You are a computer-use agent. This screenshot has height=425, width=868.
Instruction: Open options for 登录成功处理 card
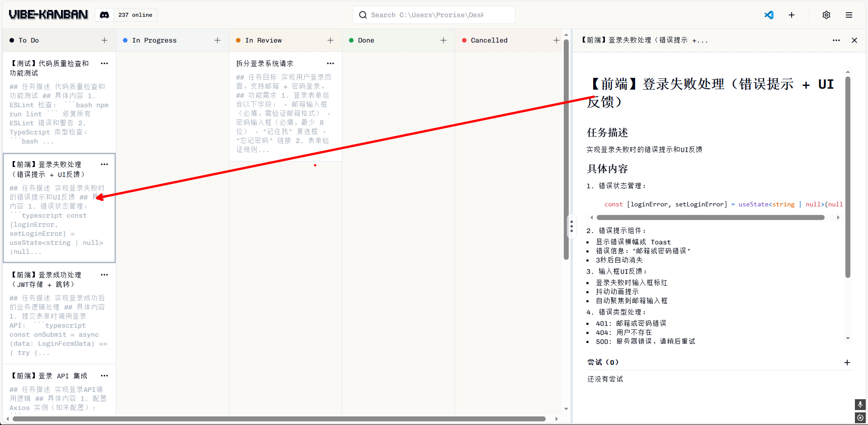click(104, 275)
